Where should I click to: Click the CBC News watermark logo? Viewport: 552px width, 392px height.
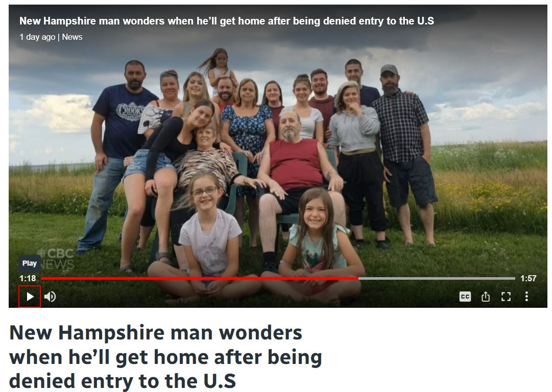click(56, 259)
